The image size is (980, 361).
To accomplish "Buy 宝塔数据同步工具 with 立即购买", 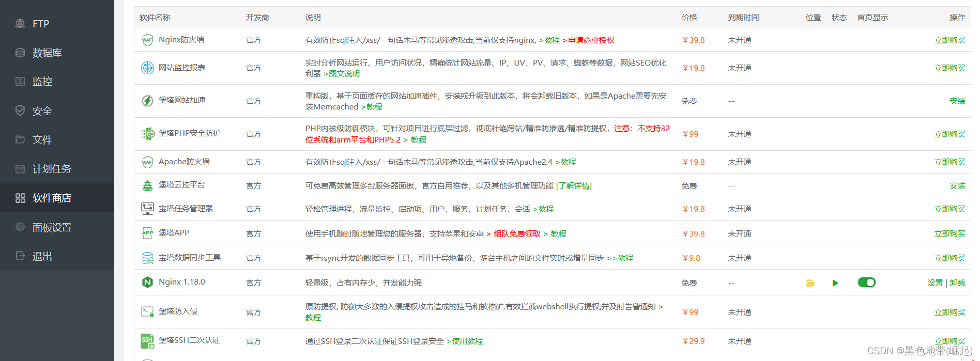I will [x=950, y=258].
